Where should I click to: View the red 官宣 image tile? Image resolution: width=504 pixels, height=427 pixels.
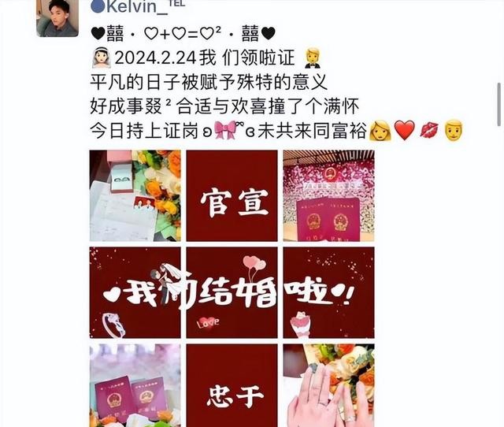[232, 196]
